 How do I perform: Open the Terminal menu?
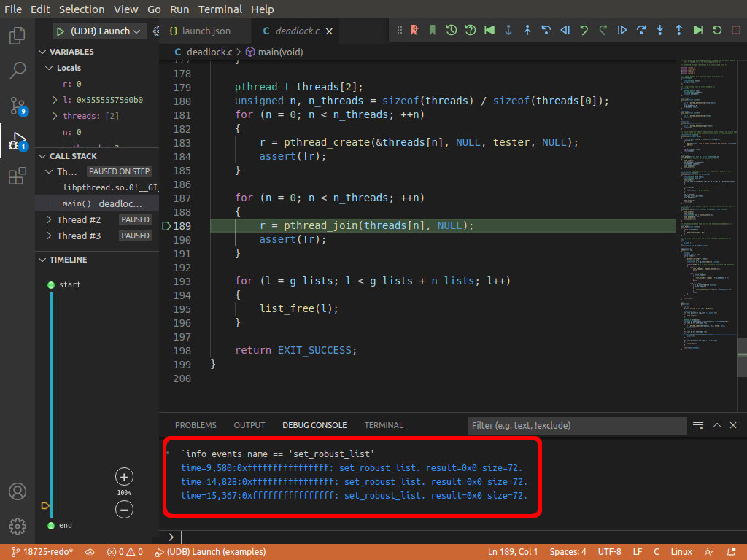(x=220, y=9)
